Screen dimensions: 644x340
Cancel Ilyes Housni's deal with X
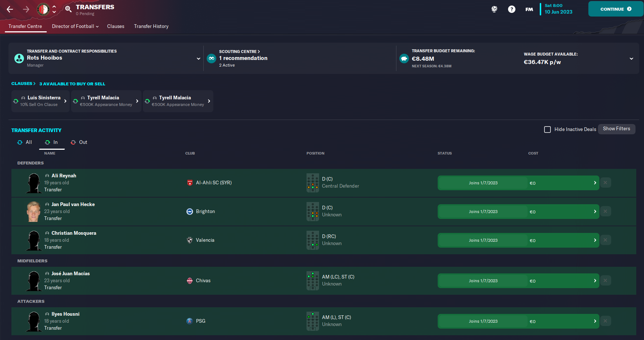(x=605, y=321)
